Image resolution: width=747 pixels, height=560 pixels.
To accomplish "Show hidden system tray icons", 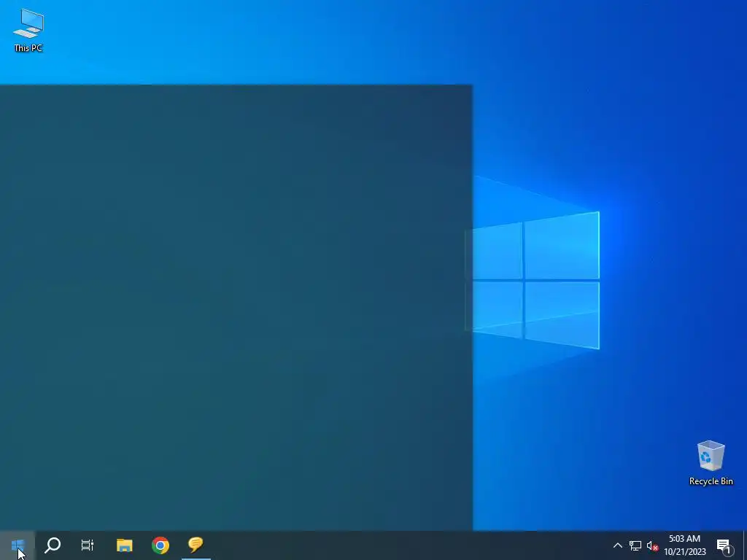I will click(617, 545).
